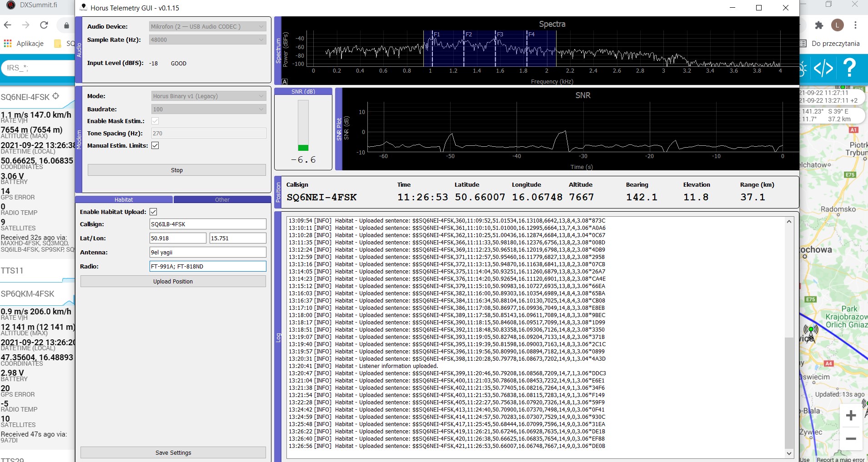Toggle the Enable Mask Estim. checkbox
The image size is (868, 462).
tap(155, 121)
